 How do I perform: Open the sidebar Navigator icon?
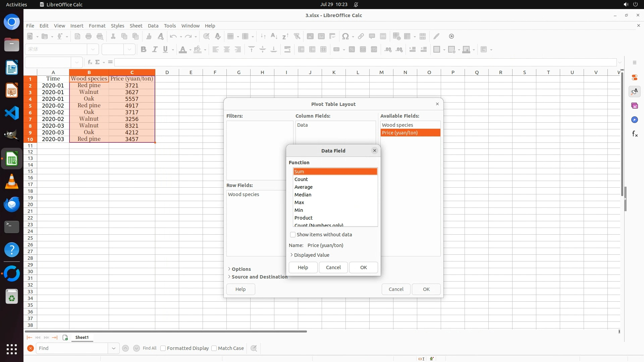(x=635, y=120)
